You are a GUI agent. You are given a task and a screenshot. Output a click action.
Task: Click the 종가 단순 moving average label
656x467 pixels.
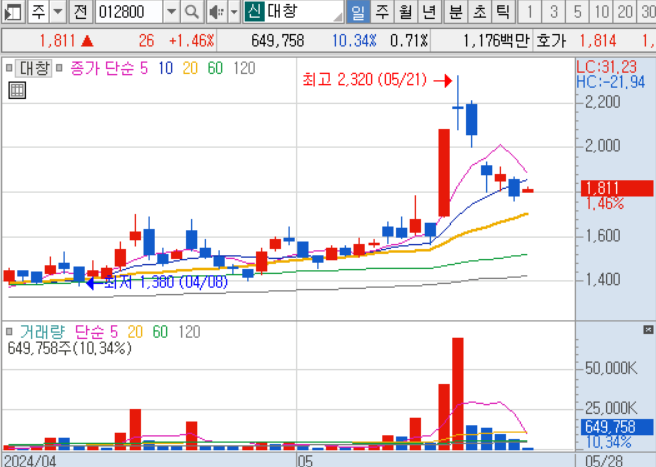102,68
